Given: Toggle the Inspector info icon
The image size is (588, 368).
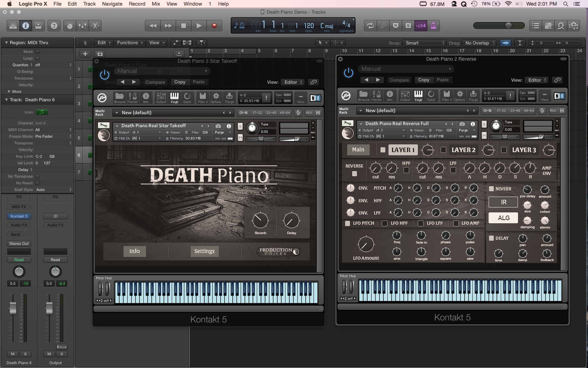Looking at the screenshot, I should click(x=26, y=26).
